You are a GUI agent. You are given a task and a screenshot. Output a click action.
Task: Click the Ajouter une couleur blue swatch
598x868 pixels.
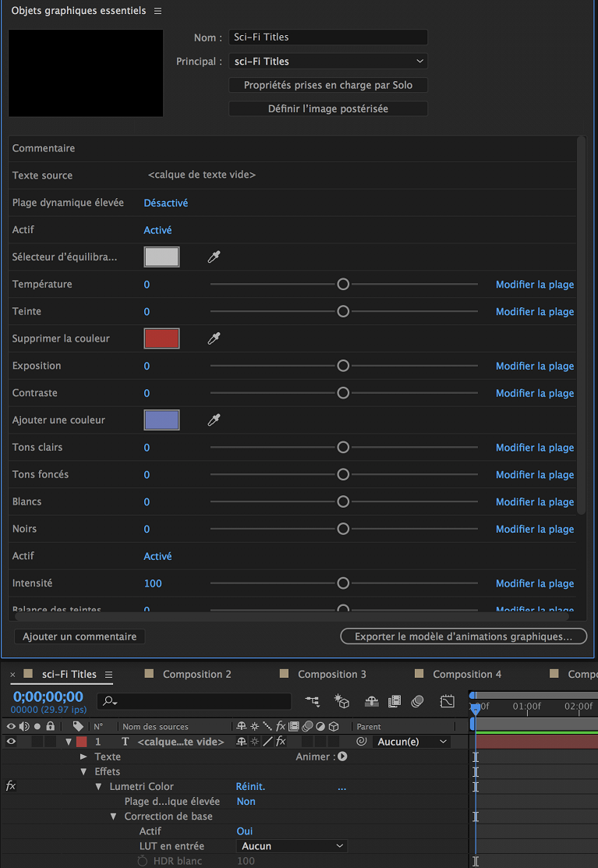161,420
